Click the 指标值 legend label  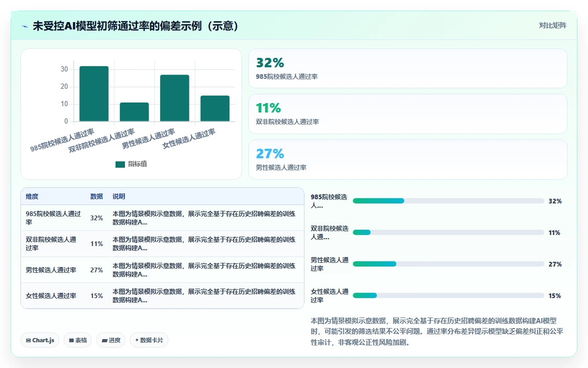(x=138, y=164)
